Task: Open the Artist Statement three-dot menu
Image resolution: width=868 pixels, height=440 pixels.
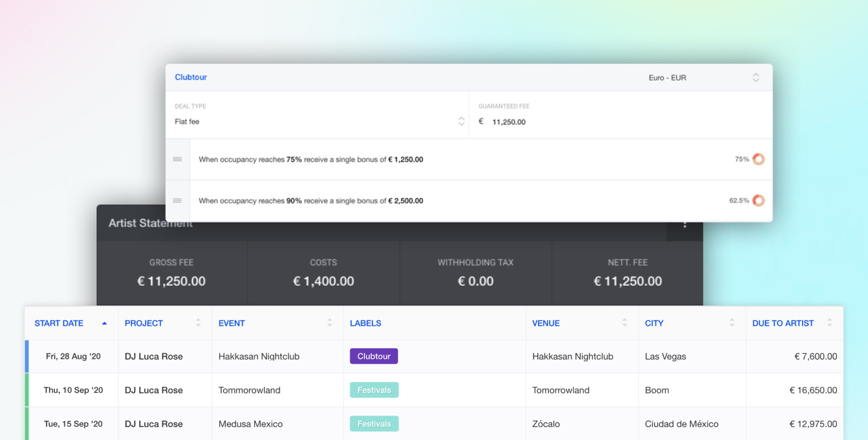Action: coord(685,225)
